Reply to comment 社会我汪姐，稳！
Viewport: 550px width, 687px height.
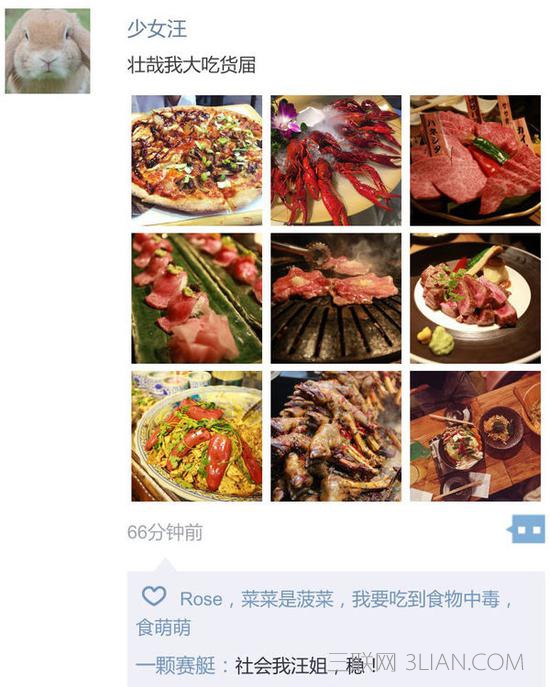tap(306, 666)
